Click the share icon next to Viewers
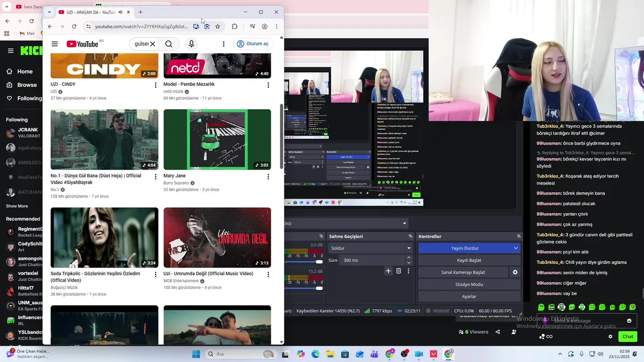This screenshot has height=362, width=644. click(x=498, y=332)
